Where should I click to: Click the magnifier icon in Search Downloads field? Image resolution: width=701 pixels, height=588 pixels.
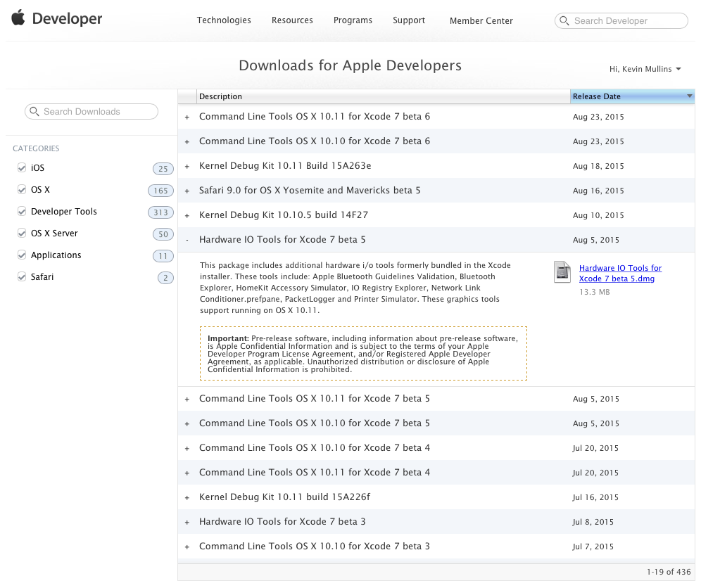[x=34, y=111]
